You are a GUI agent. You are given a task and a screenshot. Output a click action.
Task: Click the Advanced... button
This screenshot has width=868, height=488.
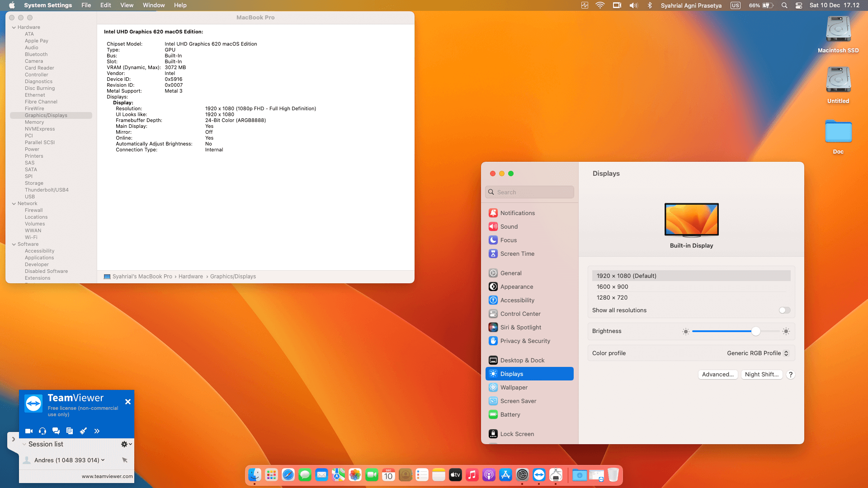[x=717, y=374]
